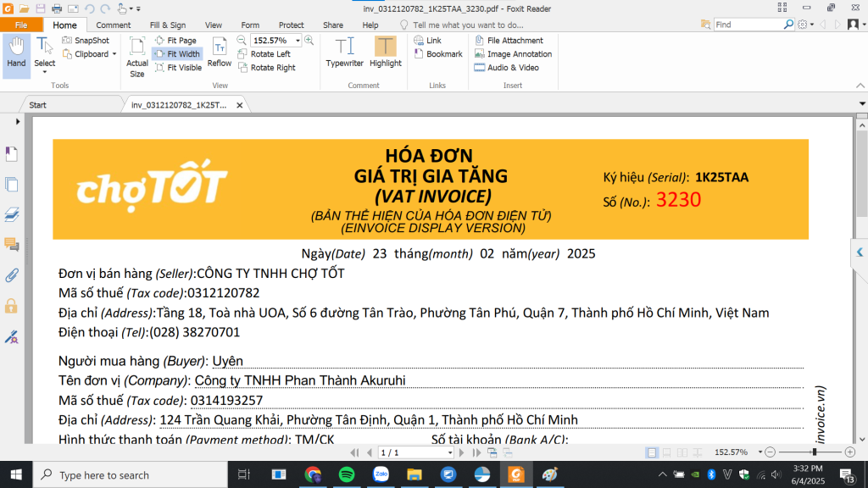Image resolution: width=868 pixels, height=488 pixels.
Task: Print the document from quick access toolbar
Action: pos(57,8)
